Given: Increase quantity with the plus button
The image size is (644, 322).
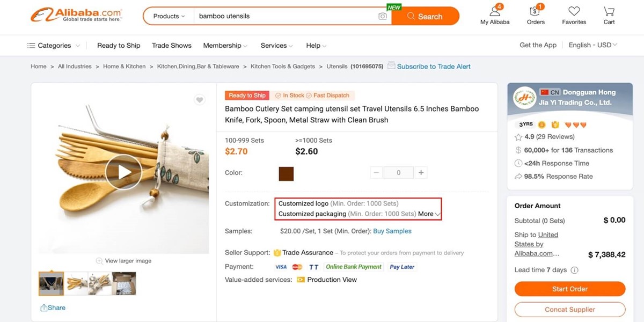Looking at the screenshot, I should tap(421, 173).
